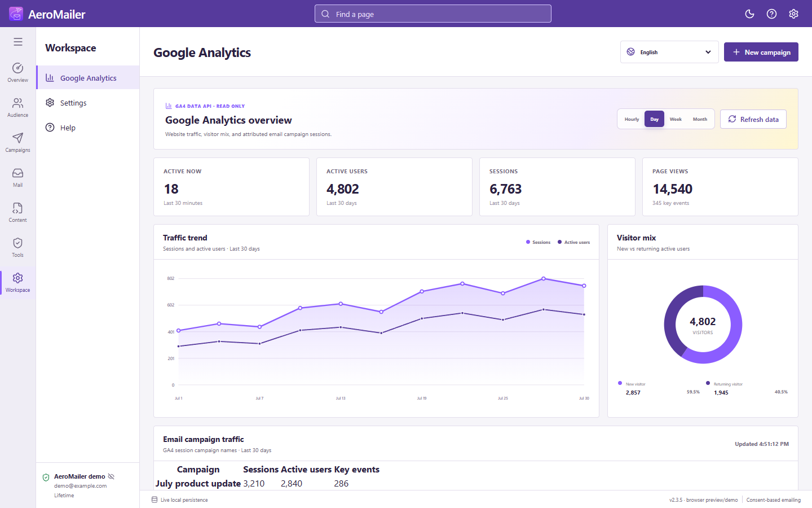Switch the time range to Week
Screen dimensions: 812x508
[676, 119]
